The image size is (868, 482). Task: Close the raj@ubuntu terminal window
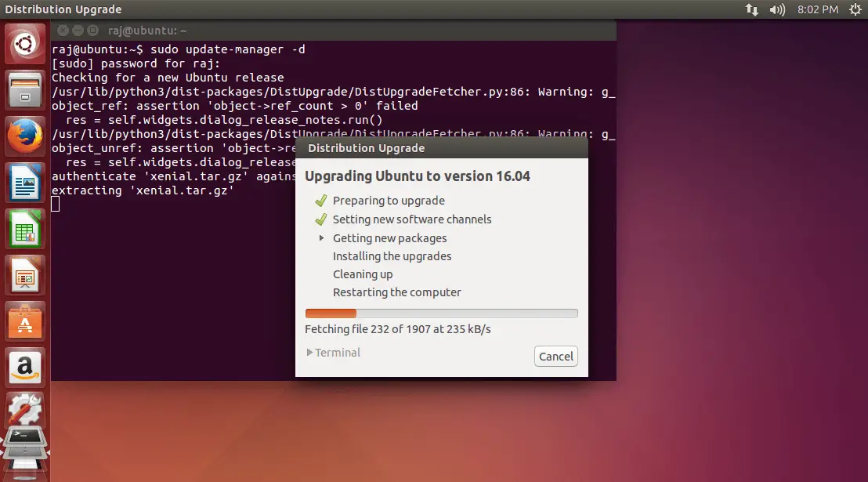[x=63, y=31]
